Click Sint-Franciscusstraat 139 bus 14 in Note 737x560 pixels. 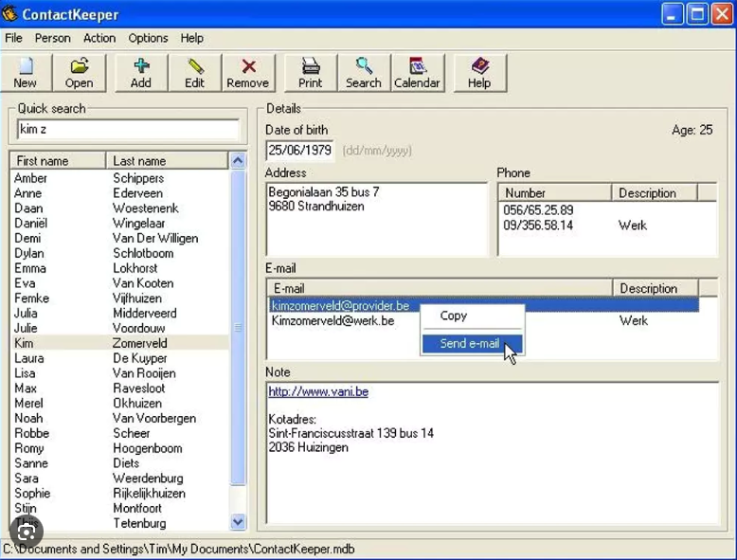coord(351,433)
